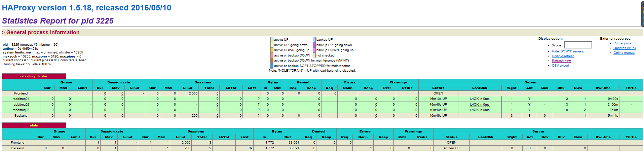Select the rabbitmq03 server name cell
Viewport: 644px width, 154px height.
(x=21, y=110)
